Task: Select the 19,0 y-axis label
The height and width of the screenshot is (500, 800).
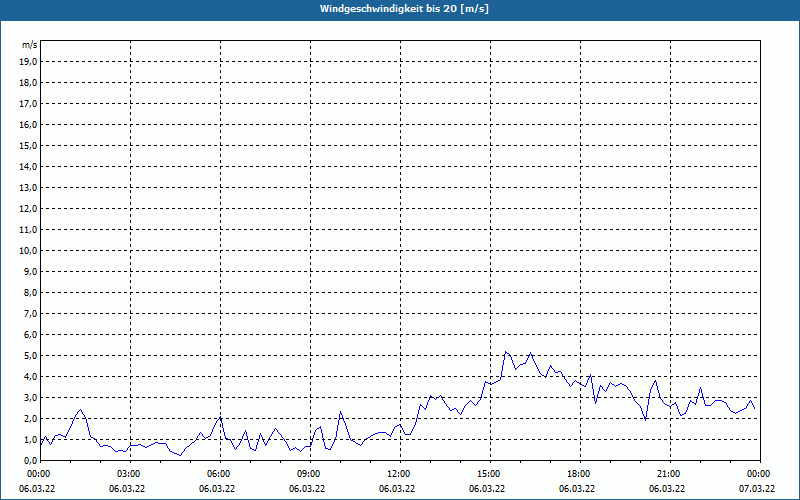Action: click(x=29, y=62)
